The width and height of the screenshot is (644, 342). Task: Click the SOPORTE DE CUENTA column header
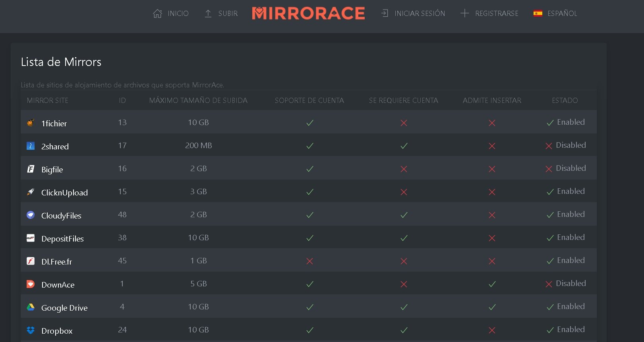click(309, 100)
